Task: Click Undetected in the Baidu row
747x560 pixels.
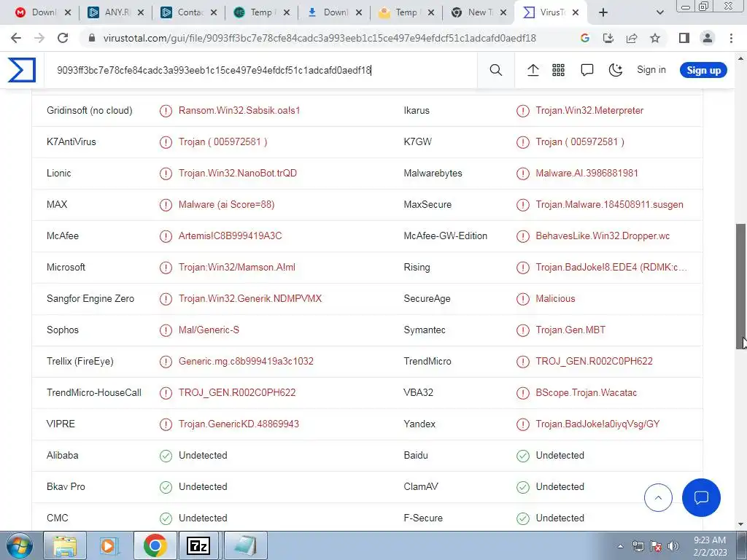Action: (560, 456)
